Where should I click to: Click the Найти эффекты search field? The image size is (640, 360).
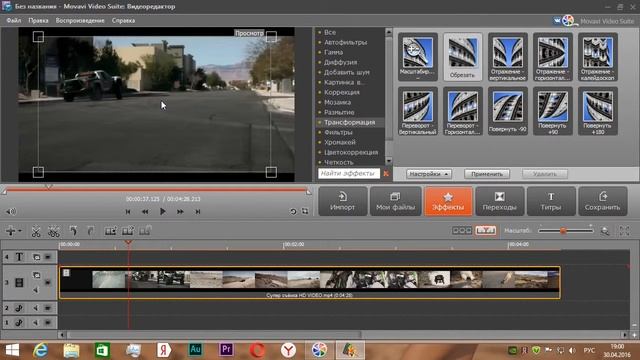[349, 173]
